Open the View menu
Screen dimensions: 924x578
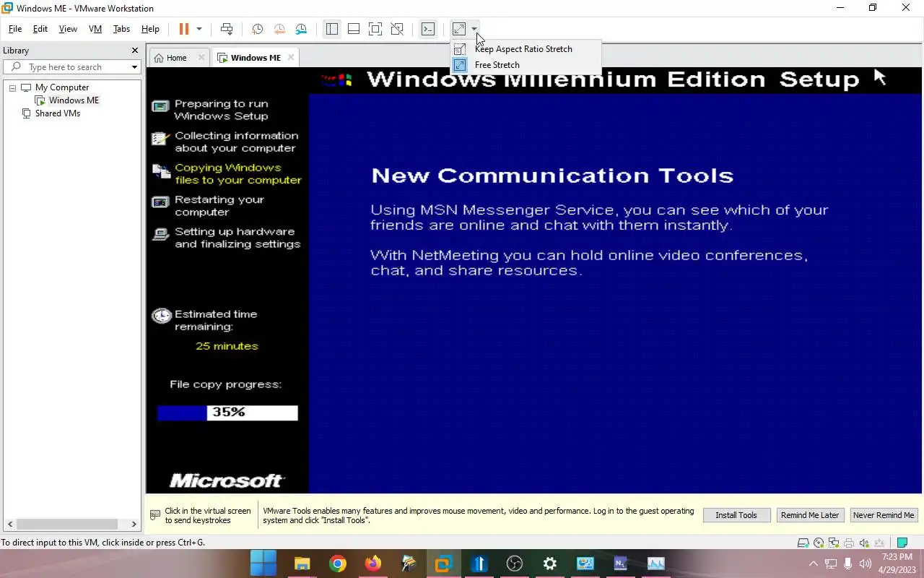pos(68,29)
